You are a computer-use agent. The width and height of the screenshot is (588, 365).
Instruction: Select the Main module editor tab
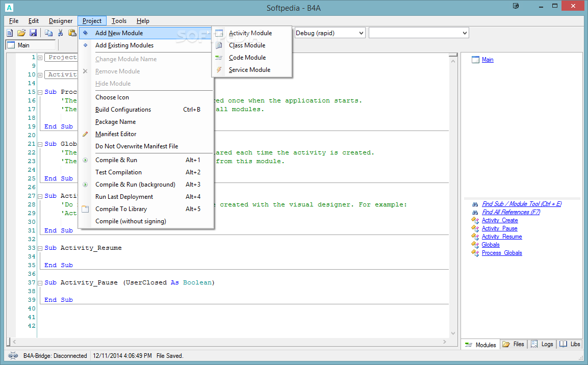tap(31, 45)
